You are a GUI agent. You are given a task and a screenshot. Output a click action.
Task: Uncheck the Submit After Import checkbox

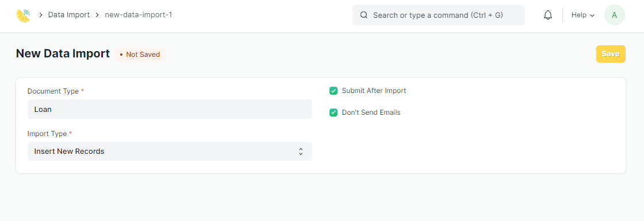click(x=333, y=91)
